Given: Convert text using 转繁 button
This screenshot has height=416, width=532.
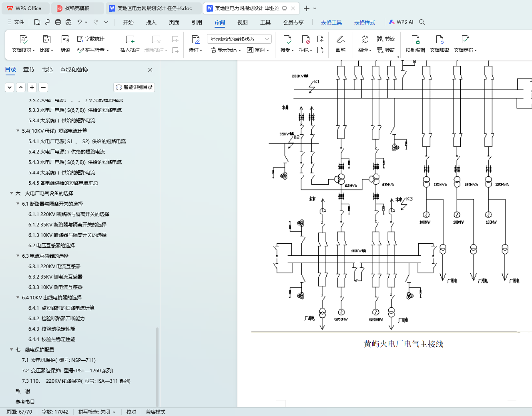Looking at the screenshot, I should pos(386,39).
